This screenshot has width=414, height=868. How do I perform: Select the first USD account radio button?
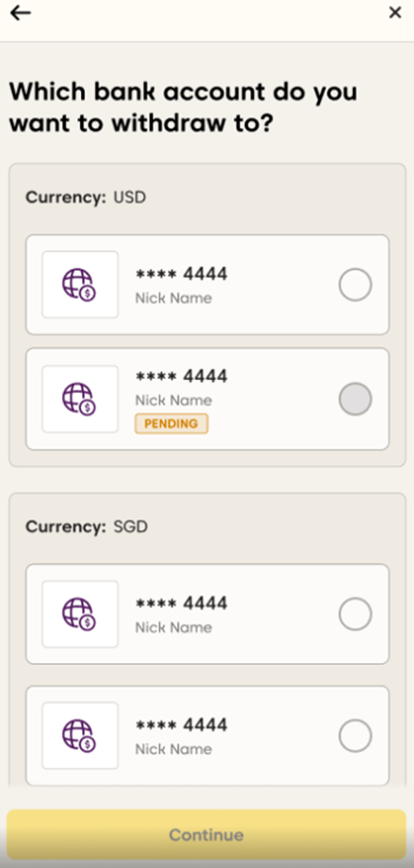point(355,285)
